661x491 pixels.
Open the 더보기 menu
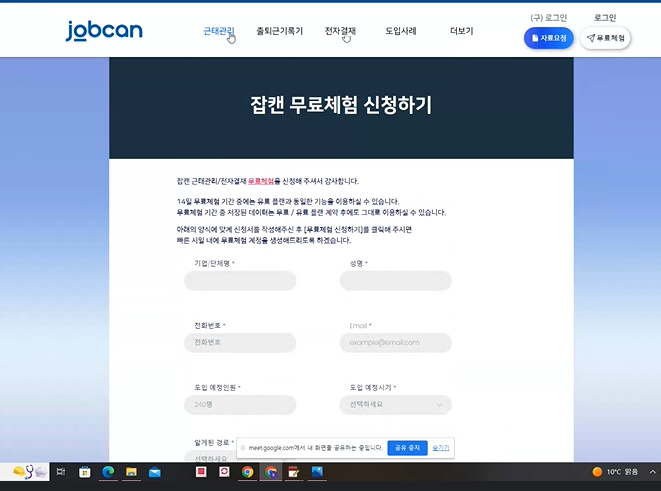462,31
